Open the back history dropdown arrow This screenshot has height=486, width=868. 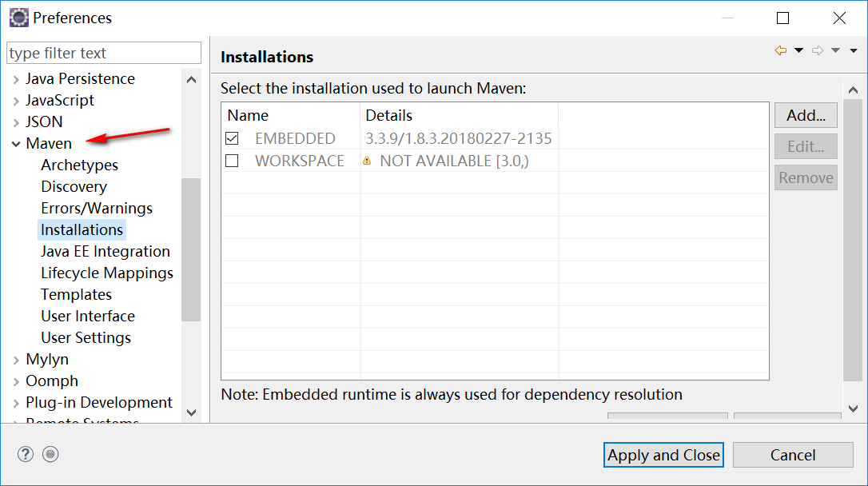(798, 50)
